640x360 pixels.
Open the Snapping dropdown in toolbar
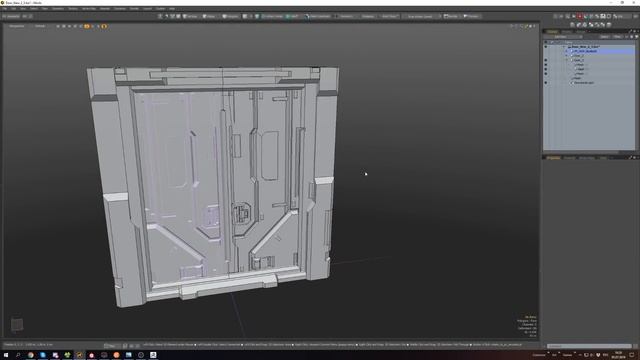368,16
